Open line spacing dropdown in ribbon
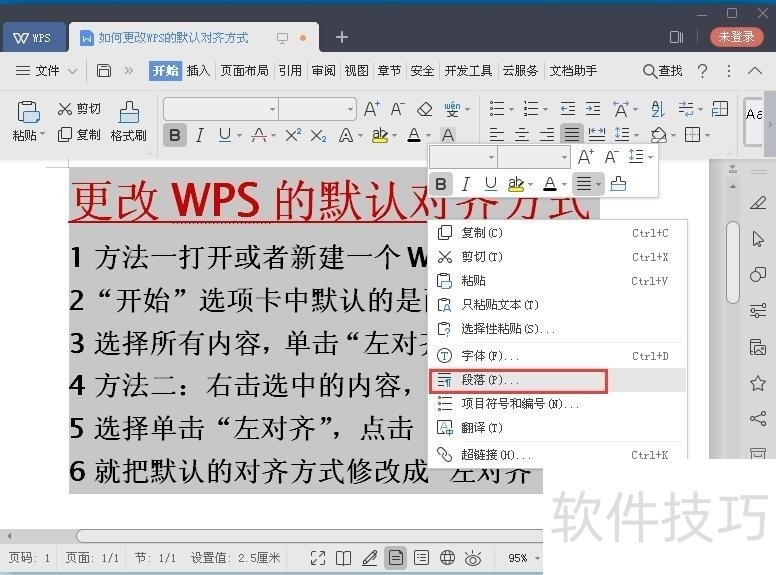The width and height of the screenshot is (776, 575). point(636,135)
